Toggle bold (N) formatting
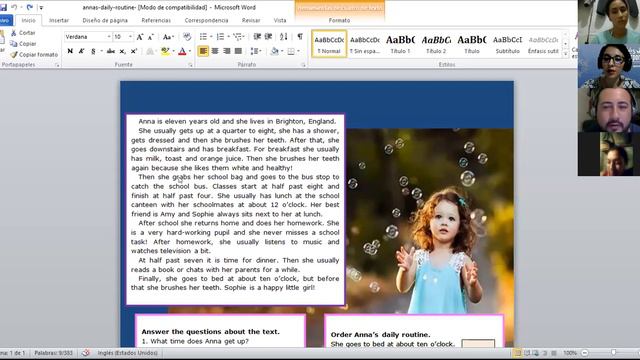Viewport: 640px width, 360px height. pos(70,51)
